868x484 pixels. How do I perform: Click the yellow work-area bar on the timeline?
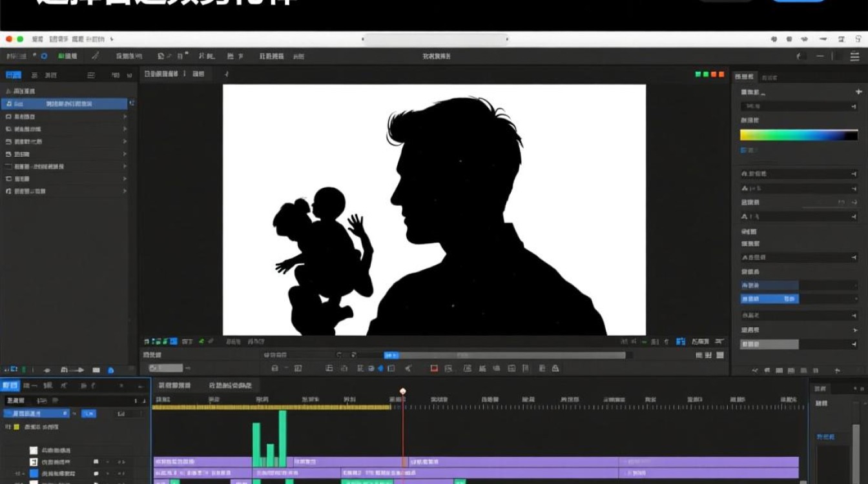click(x=271, y=407)
